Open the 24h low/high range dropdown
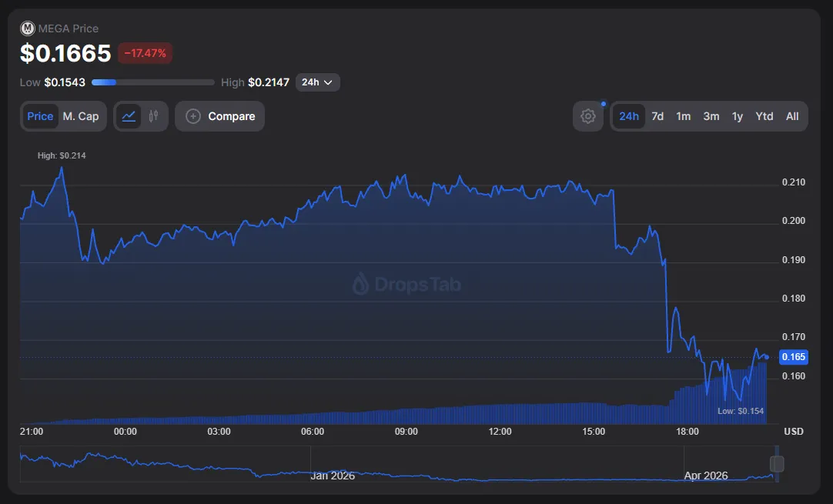 point(317,82)
